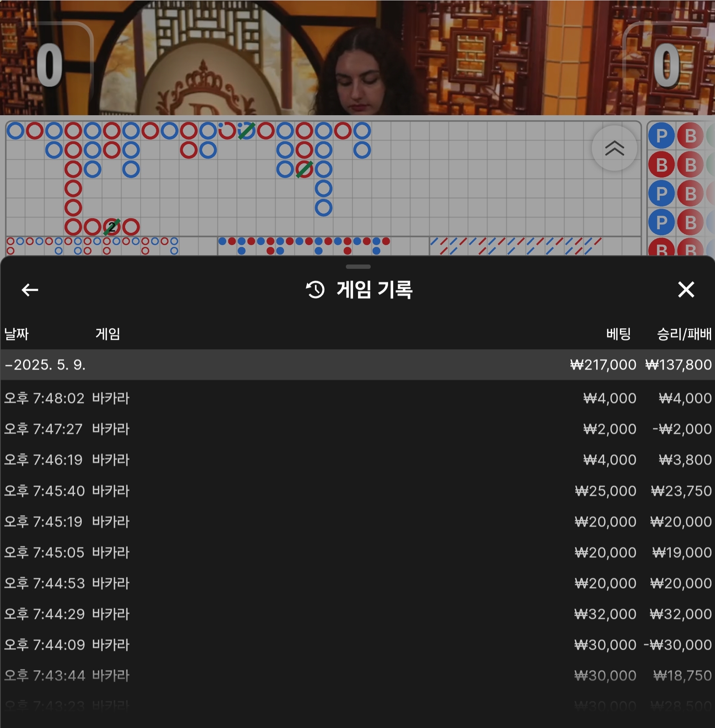The height and width of the screenshot is (728, 715).
Task: Click the 베팅 column header
Action: click(x=618, y=334)
